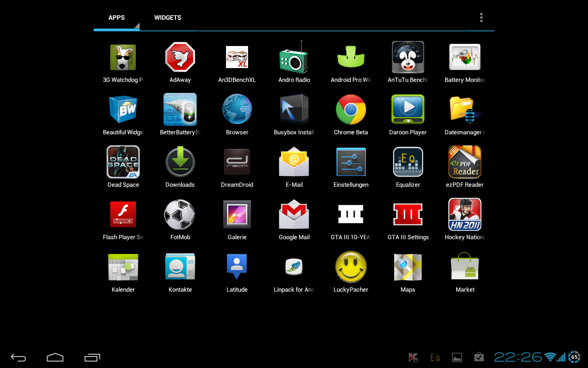Tap the Back navigation button

(x=18, y=357)
